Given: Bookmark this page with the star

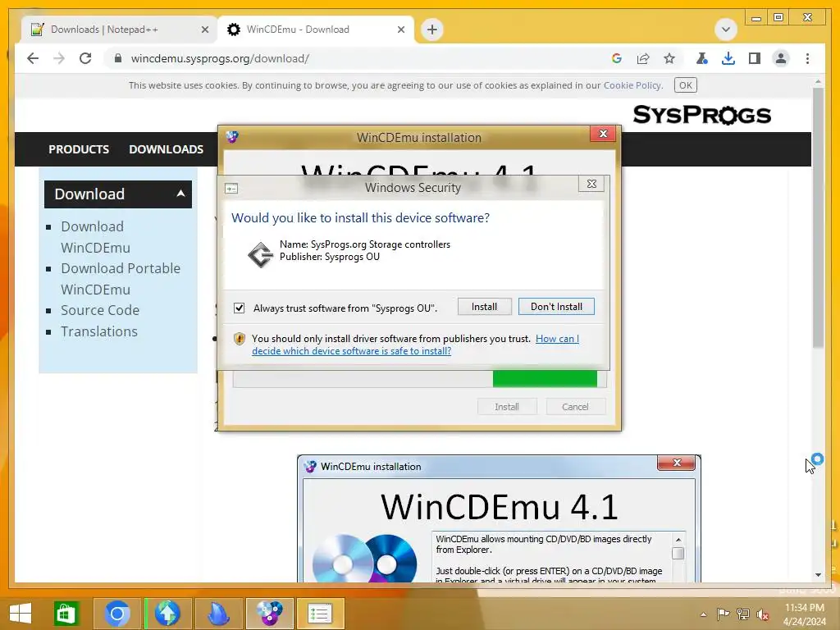Looking at the screenshot, I should pos(669,58).
